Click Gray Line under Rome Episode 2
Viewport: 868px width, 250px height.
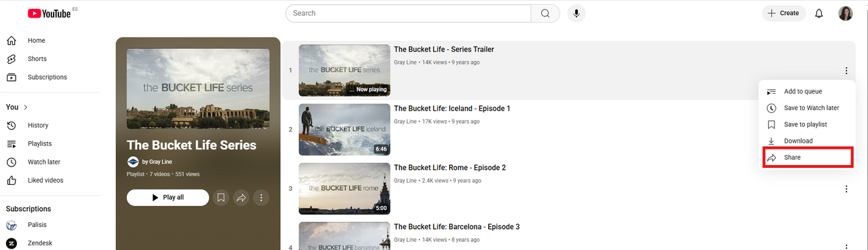pyautogui.click(x=406, y=181)
